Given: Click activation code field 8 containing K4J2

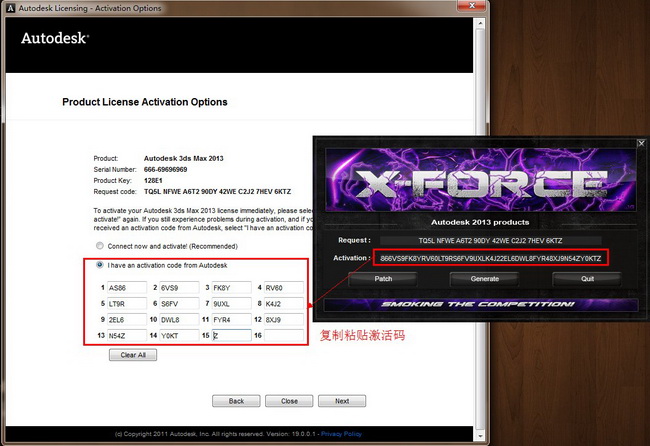Looking at the screenshot, I should click(284, 303).
